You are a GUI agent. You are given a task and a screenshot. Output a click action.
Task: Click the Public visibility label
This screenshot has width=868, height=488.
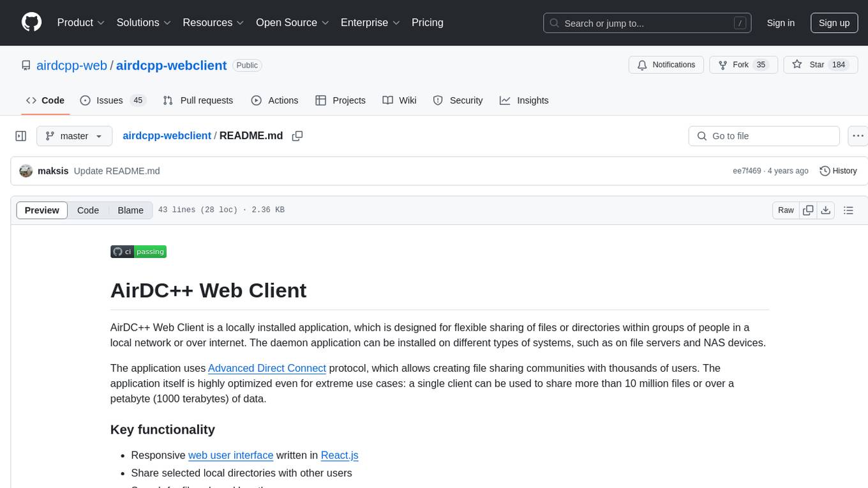click(247, 65)
